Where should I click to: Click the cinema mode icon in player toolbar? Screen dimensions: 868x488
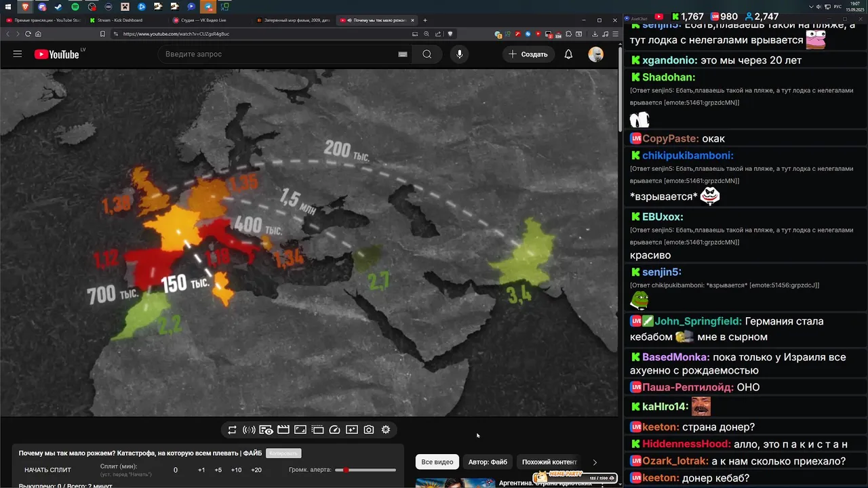317,430
